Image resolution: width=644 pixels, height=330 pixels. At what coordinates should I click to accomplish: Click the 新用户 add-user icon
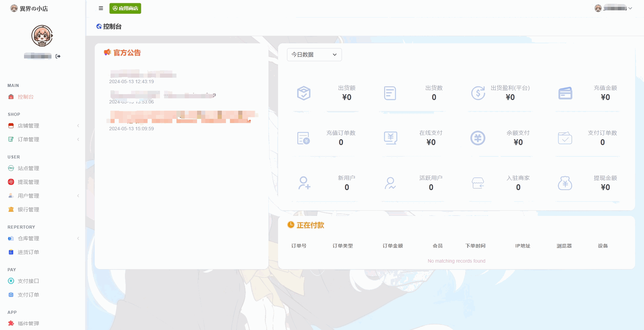click(304, 183)
